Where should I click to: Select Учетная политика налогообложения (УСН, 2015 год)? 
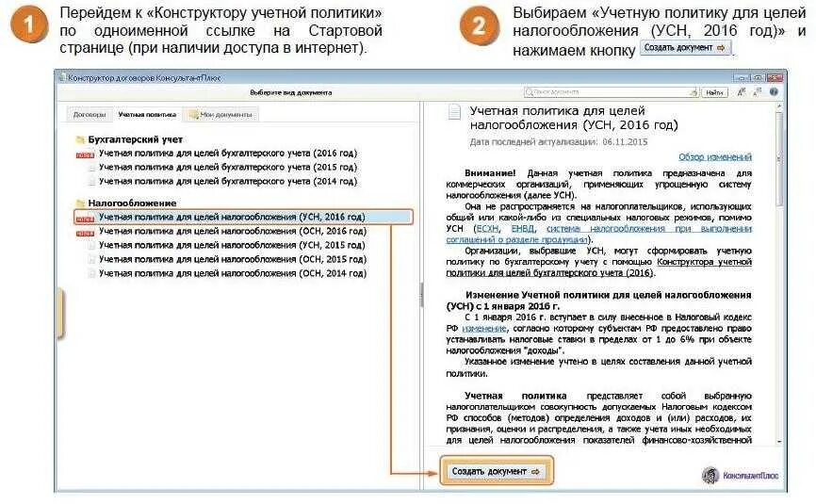[232, 245]
